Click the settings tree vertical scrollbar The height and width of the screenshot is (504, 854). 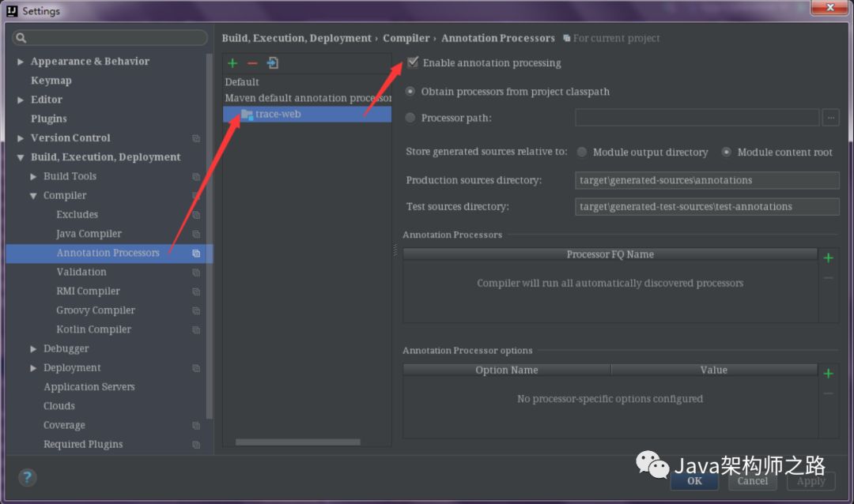tap(209, 237)
